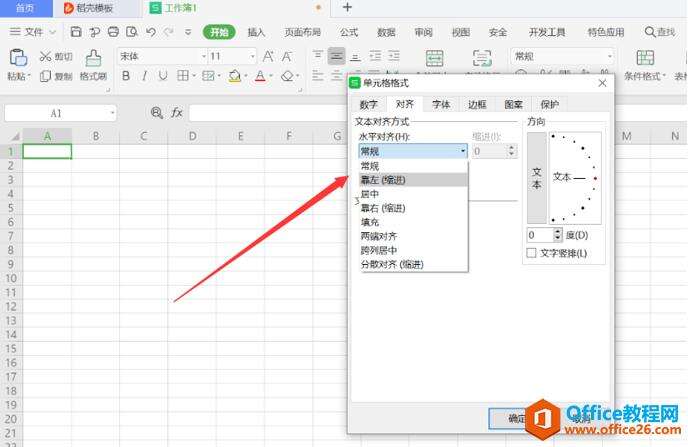Decrease indent in ribbon

pyautogui.click(x=375, y=56)
